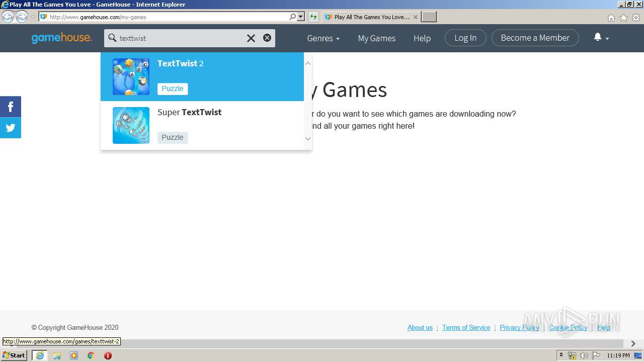Click the horizontal scrollbar right arrow
Image resolution: width=644 pixels, height=362 pixels.
(633, 343)
